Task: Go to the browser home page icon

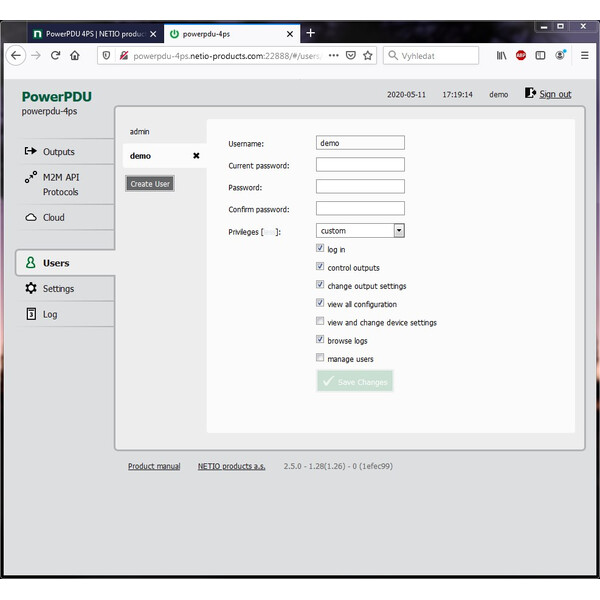Action: 75,56
